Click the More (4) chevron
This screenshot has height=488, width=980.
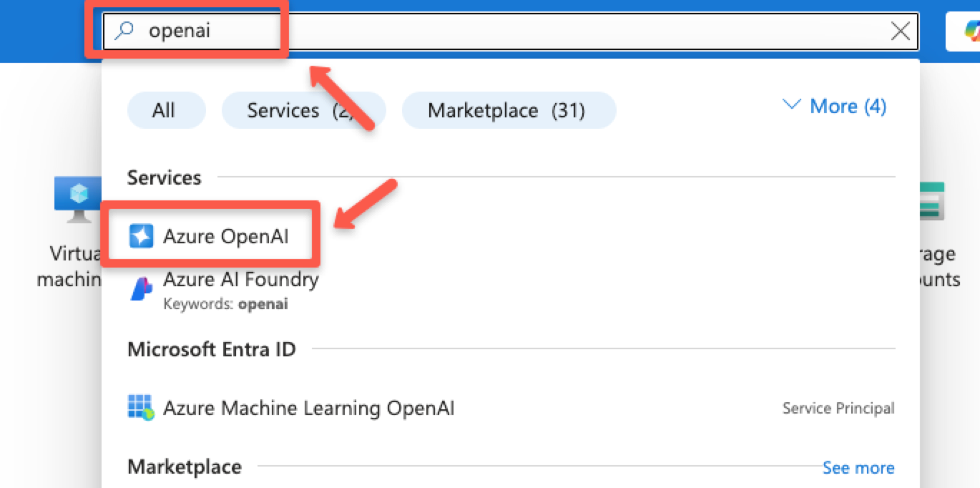pyautogui.click(x=792, y=105)
